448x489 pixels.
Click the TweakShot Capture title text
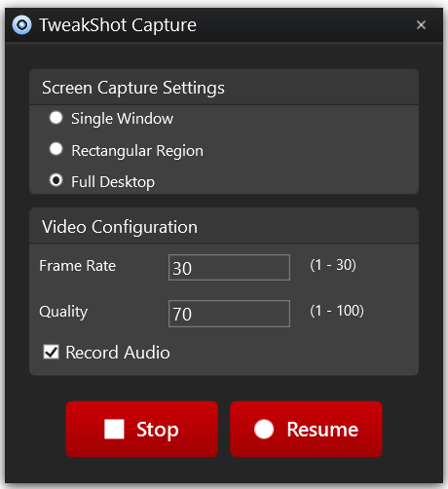tap(118, 25)
